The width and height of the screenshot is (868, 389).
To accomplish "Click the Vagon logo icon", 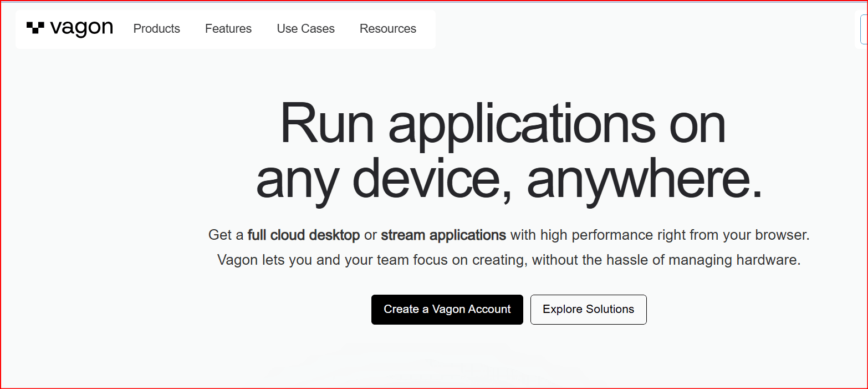I will (35, 28).
